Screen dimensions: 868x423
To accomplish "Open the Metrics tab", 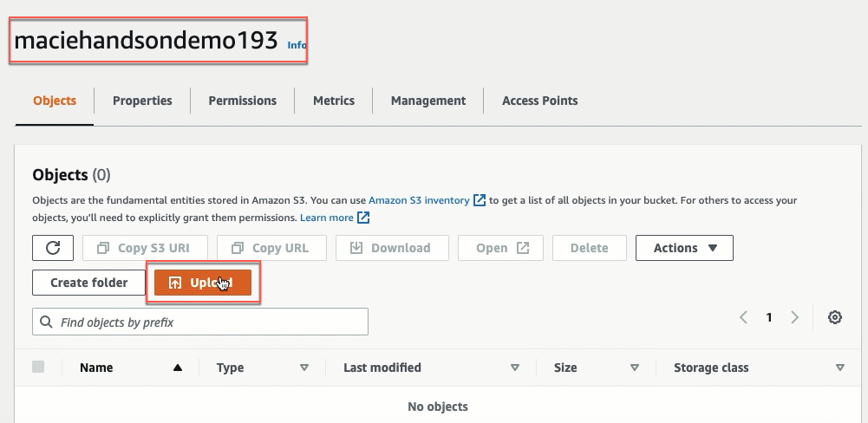I will tap(334, 101).
